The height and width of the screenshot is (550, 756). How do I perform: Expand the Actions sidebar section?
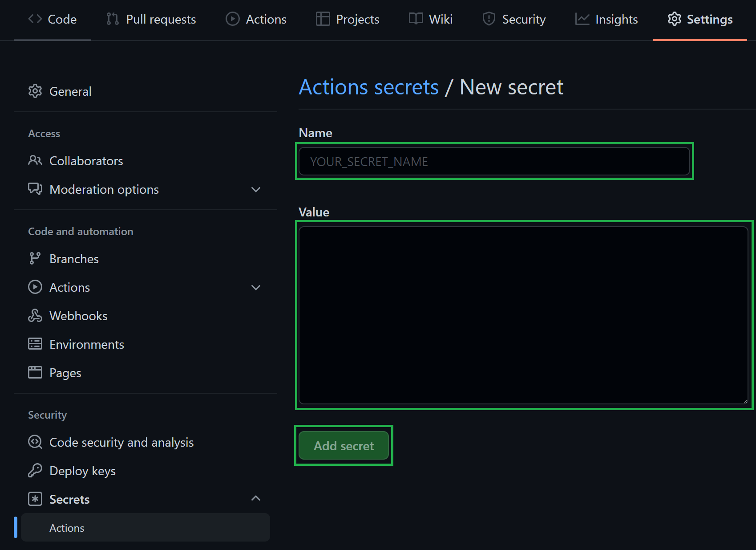coord(256,287)
